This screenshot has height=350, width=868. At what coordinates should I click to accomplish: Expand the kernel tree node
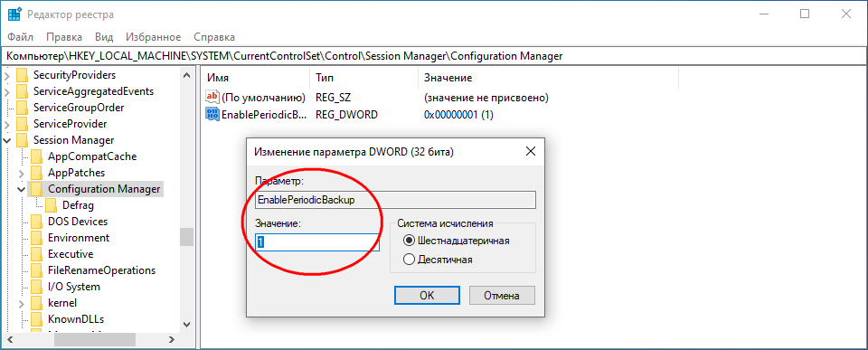tap(22, 304)
